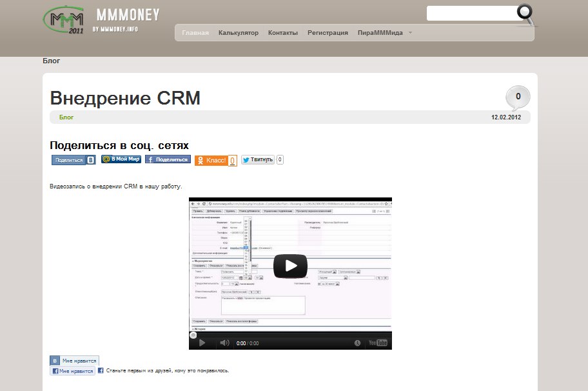Click the play icon in video controls
Screen dimensions: 588x391
click(x=202, y=343)
